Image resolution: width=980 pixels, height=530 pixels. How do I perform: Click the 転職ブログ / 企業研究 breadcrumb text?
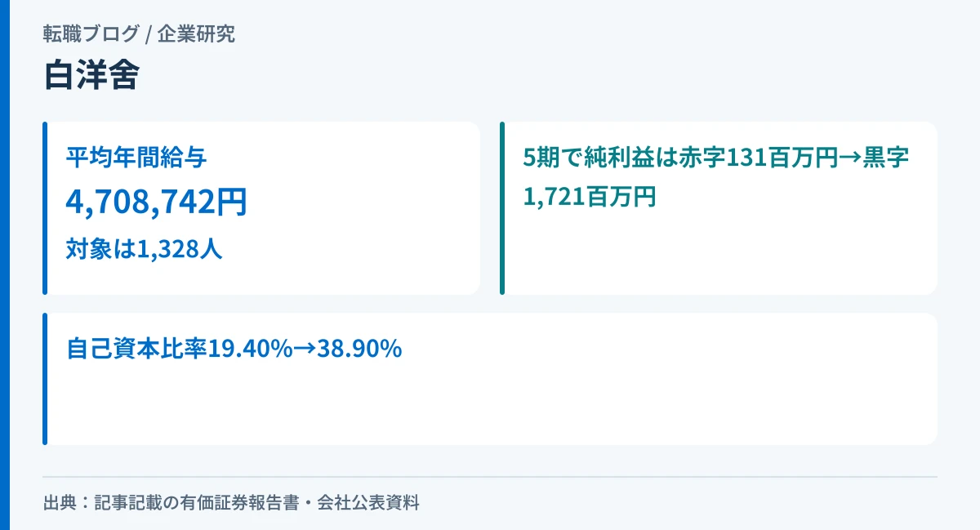[139, 34]
